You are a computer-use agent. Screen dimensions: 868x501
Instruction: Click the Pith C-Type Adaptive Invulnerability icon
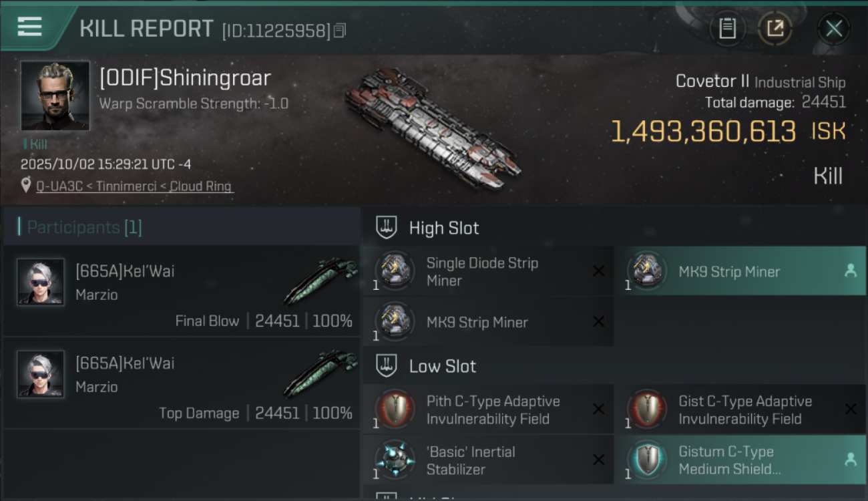(x=394, y=409)
